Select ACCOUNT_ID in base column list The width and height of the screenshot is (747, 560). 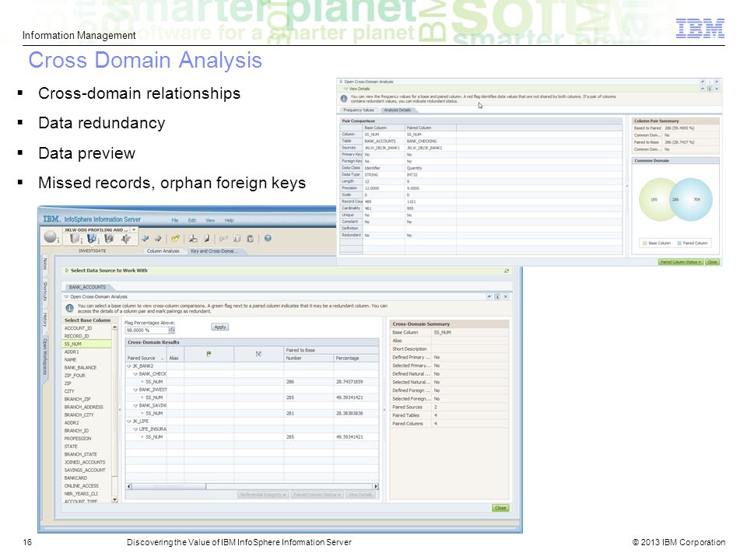[x=87, y=328]
